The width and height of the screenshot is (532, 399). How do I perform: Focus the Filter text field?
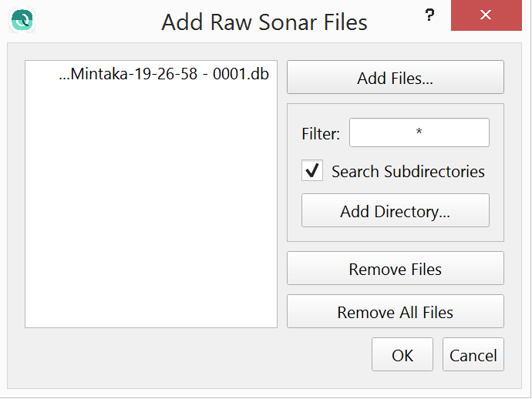tap(419, 132)
